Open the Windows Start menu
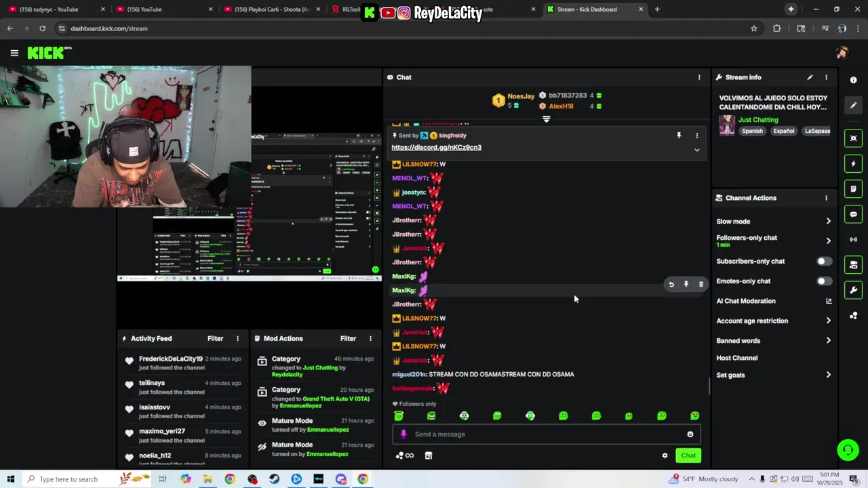The image size is (868, 488). pos(11,479)
